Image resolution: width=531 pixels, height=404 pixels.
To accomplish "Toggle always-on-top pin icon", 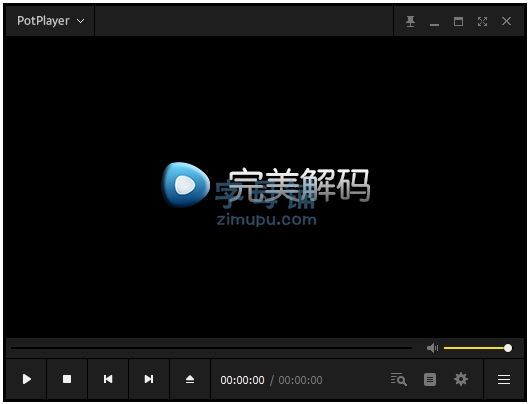I will tap(410, 21).
